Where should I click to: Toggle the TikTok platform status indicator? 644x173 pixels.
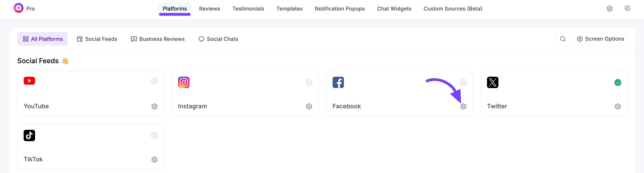click(x=154, y=135)
